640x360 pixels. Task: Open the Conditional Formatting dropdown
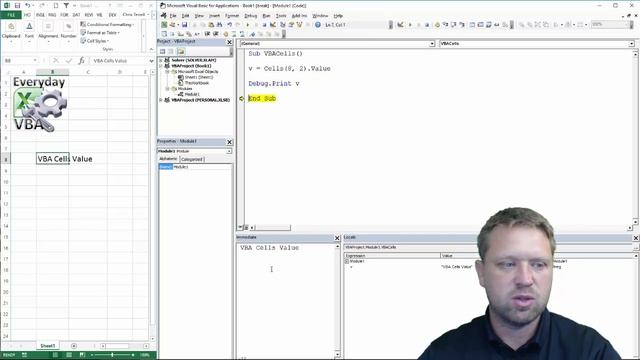point(107,24)
